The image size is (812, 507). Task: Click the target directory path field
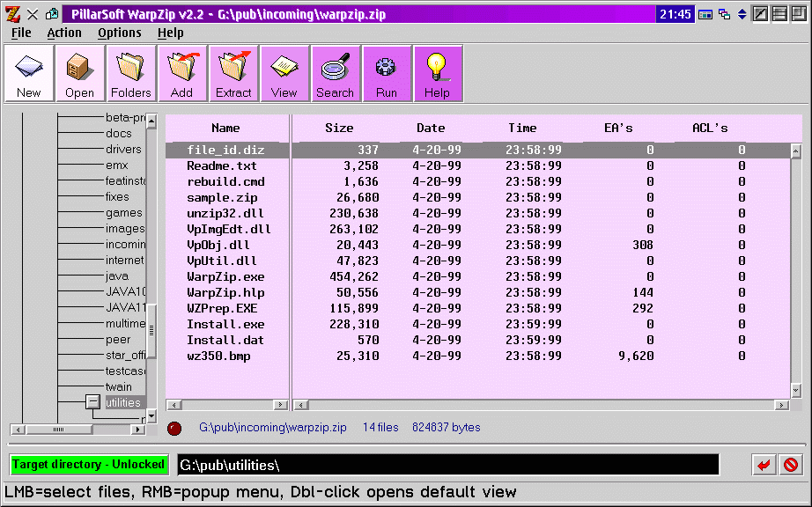pos(448,465)
